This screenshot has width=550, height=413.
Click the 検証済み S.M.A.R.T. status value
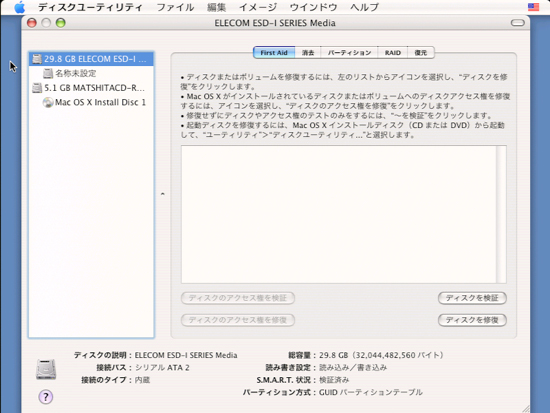pyautogui.click(x=334, y=380)
